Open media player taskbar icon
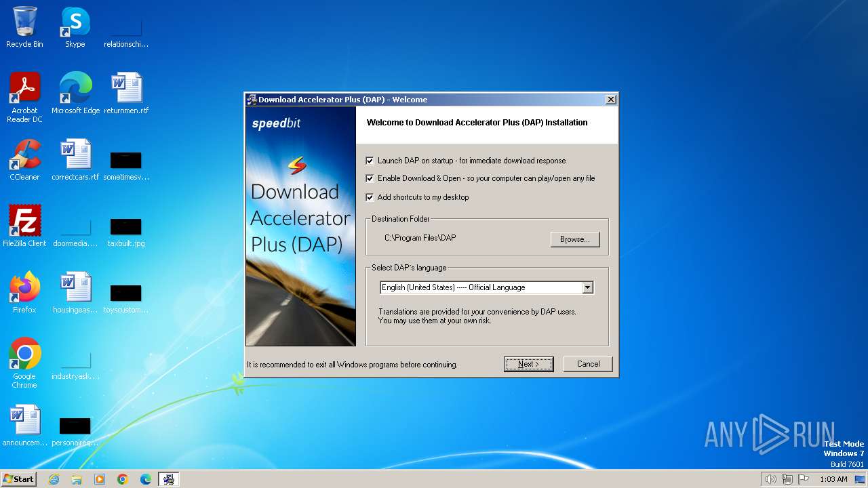Screen dimensions: 868x488 click(x=100, y=479)
